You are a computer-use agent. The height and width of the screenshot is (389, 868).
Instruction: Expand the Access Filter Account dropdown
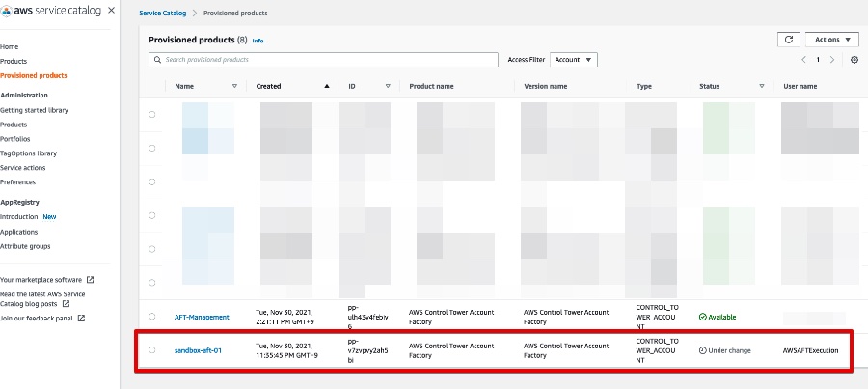[574, 60]
